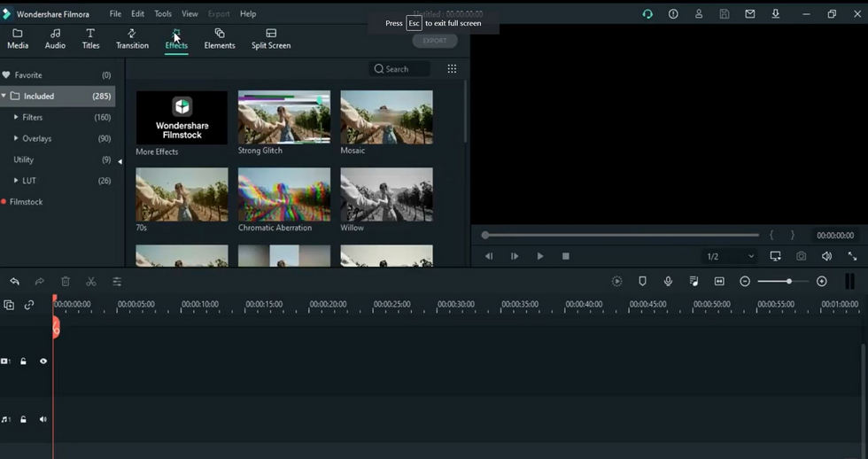Click the add track icon
The image size is (868, 459).
pyautogui.click(x=9, y=305)
